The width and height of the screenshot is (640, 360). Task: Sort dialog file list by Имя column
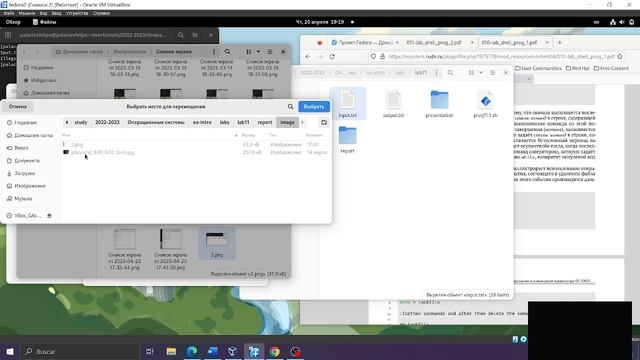[x=66, y=135]
